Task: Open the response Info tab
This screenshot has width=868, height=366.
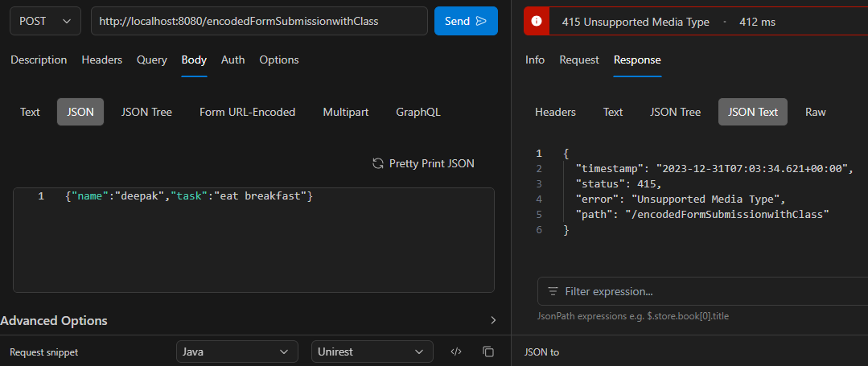Action: click(535, 60)
